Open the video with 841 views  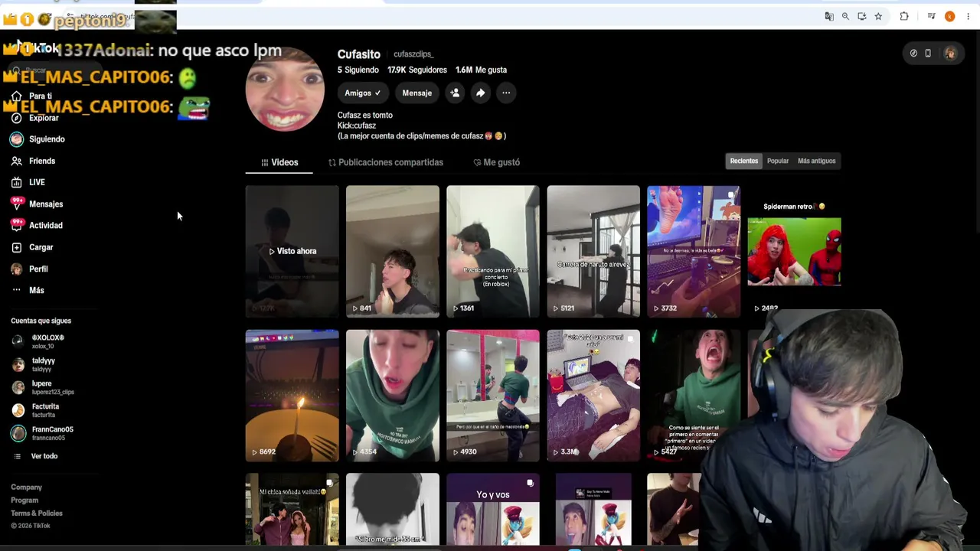point(393,251)
